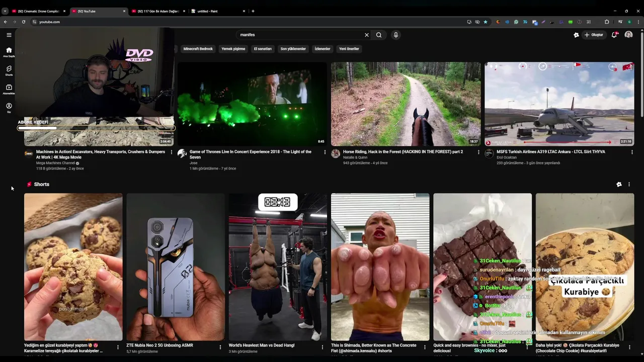Viewport: 644px width, 362px height.
Task: Click the browser forward arrow
Action: pos(14,22)
